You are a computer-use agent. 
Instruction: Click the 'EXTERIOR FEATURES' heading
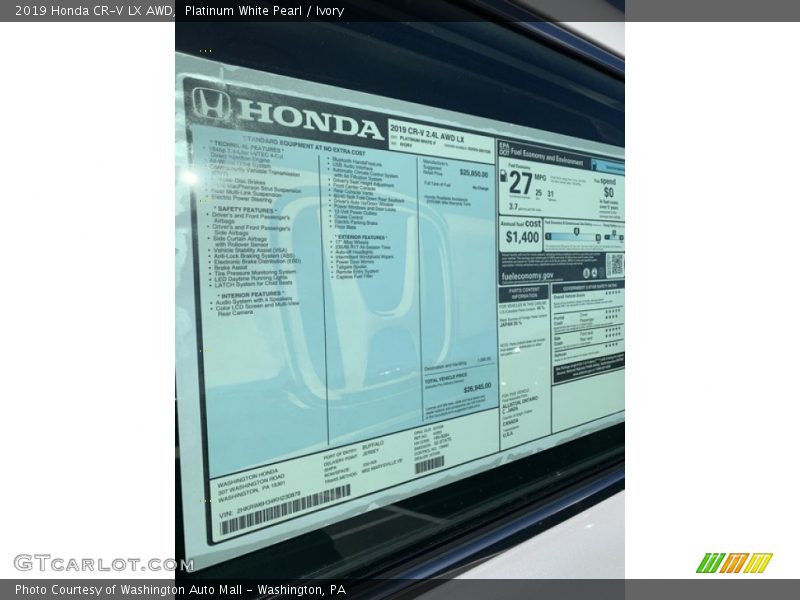(361, 237)
